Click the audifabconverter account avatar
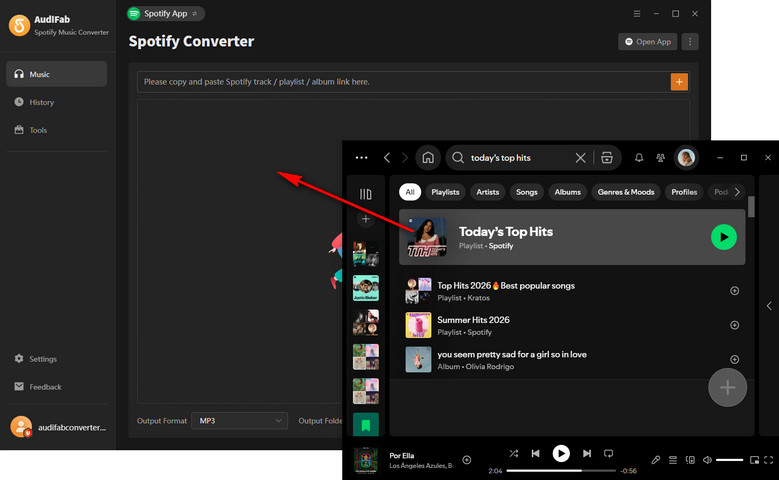The height and width of the screenshot is (480, 779). click(21, 427)
